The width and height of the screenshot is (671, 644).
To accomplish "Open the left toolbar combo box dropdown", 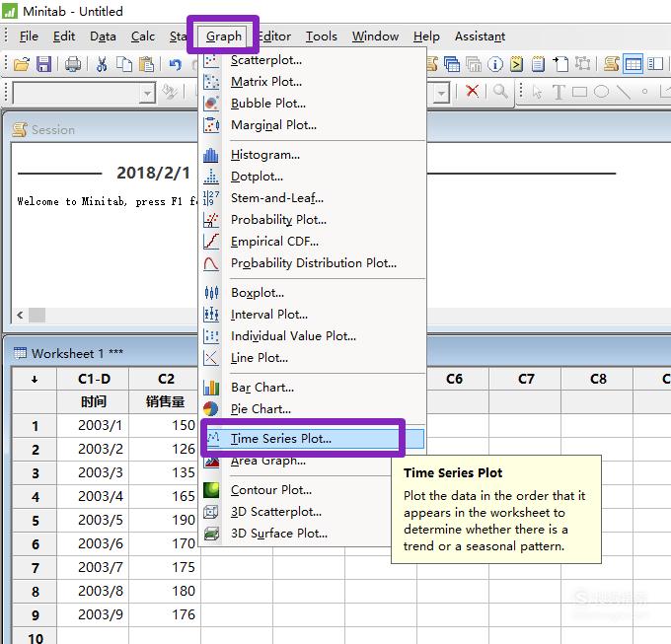I will pyautogui.click(x=147, y=93).
